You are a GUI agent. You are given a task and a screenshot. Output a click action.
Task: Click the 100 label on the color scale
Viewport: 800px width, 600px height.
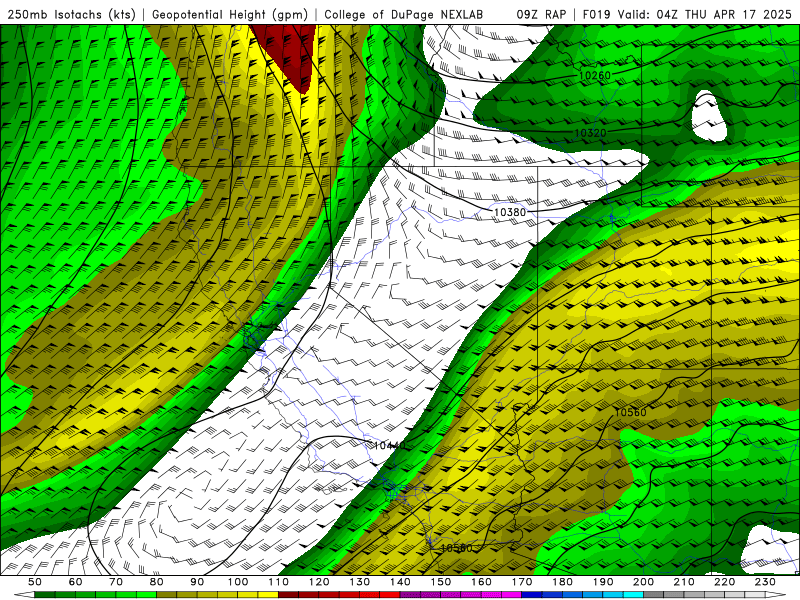238,582
